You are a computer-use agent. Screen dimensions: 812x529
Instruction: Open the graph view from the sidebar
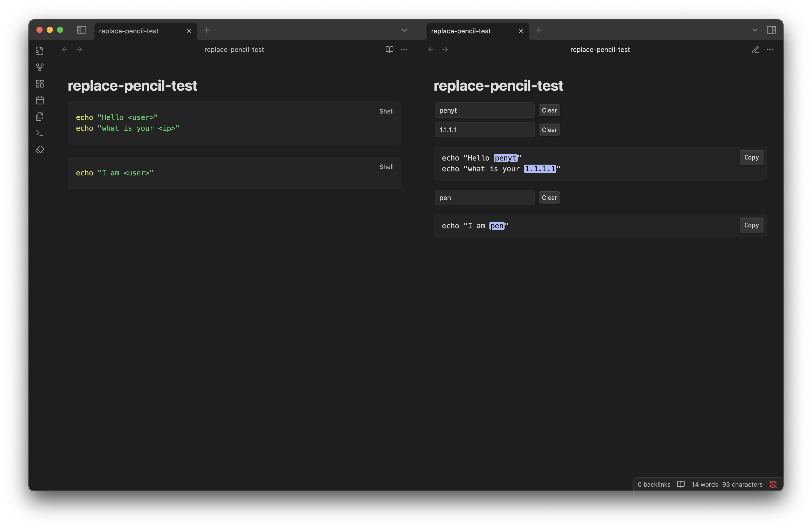click(40, 67)
